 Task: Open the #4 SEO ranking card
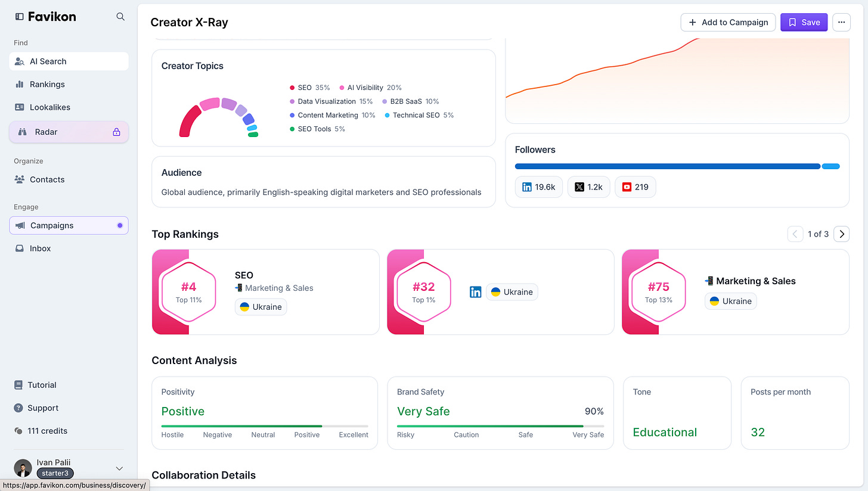point(265,292)
